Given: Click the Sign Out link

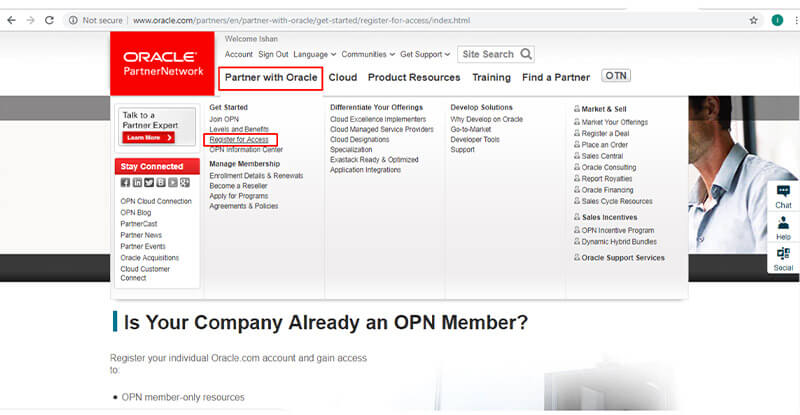Looking at the screenshot, I should point(273,55).
